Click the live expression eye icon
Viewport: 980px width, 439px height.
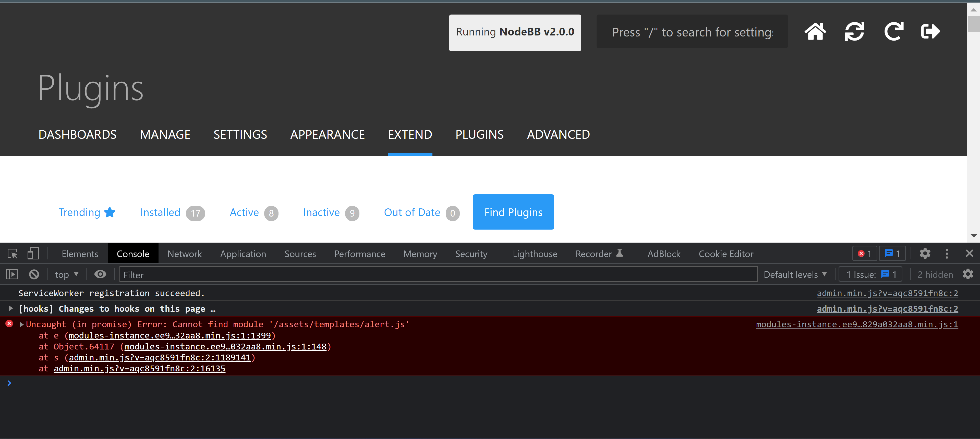[100, 274]
